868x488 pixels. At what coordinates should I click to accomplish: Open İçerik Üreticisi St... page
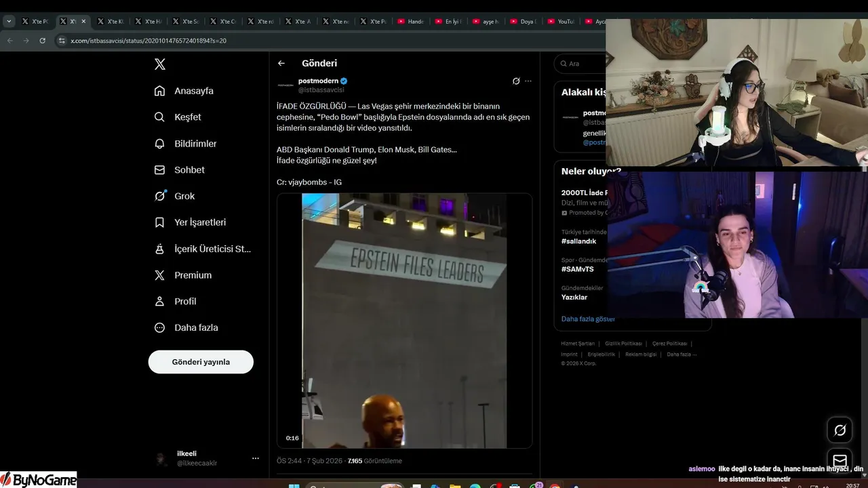202,249
